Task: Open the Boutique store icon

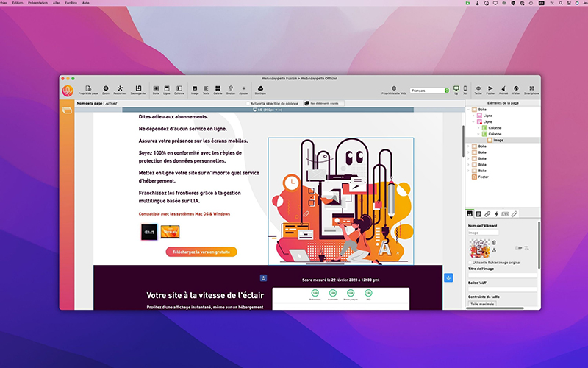Action: pos(260,90)
